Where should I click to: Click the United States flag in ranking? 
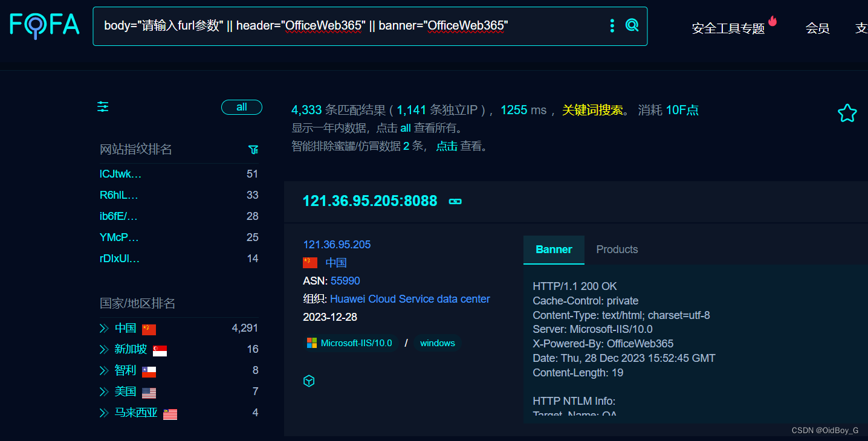149,393
